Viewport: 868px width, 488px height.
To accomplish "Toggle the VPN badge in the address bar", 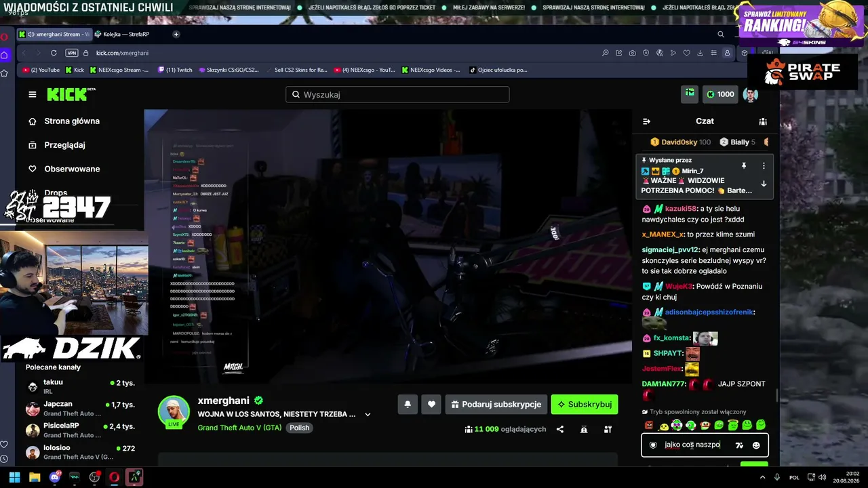I will (x=71, y=53).
